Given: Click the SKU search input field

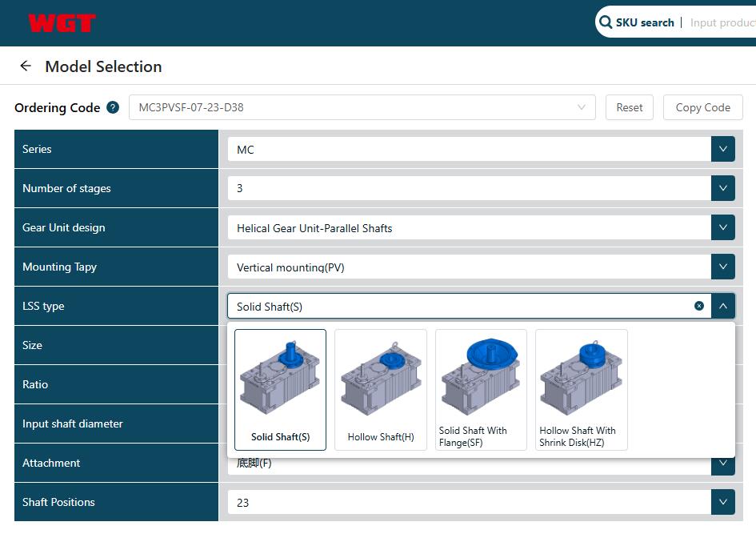Looking at the screenshot, I should (722, 22).
